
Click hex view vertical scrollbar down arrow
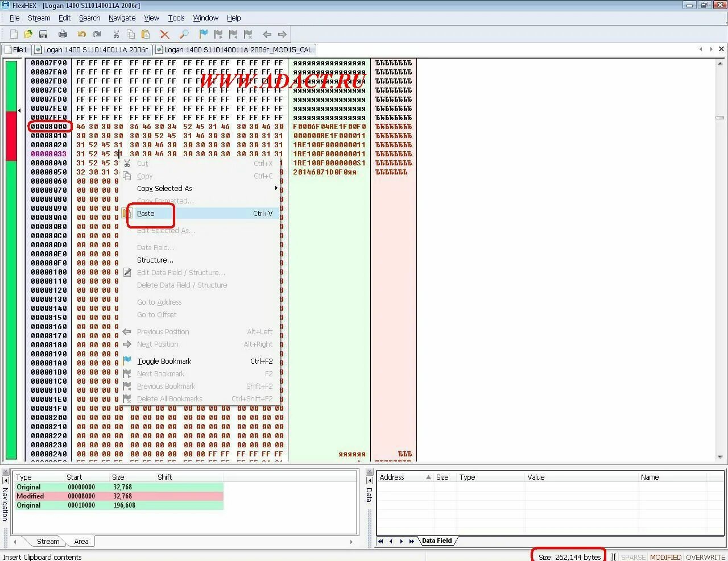[719, 456]
